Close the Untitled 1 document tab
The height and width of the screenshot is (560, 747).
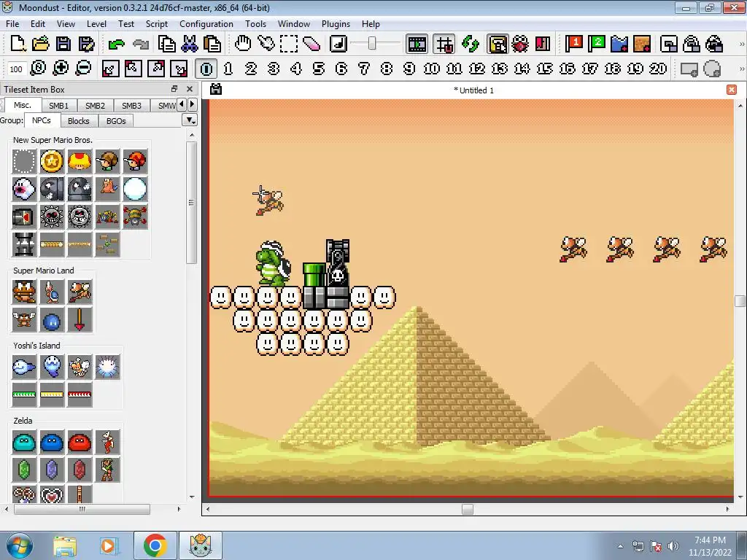732,90
